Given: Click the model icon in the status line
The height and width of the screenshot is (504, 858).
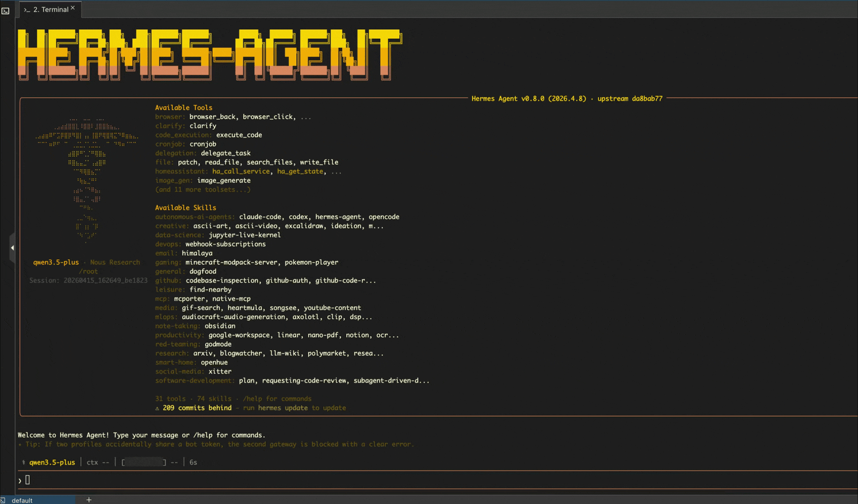Looking at the screenshot, I should click(24, 462).
